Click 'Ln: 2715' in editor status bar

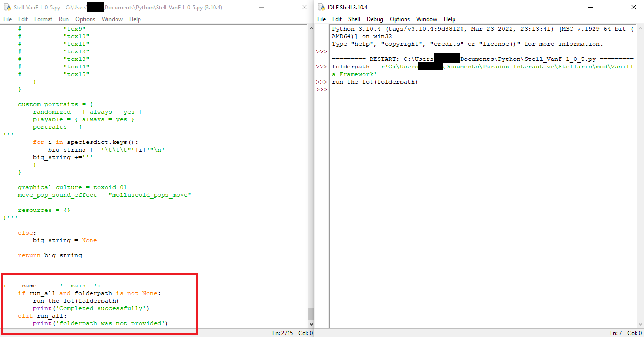283,333
